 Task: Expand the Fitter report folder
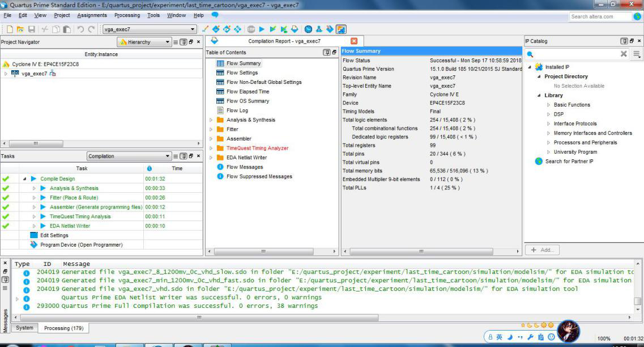[211, 129]
